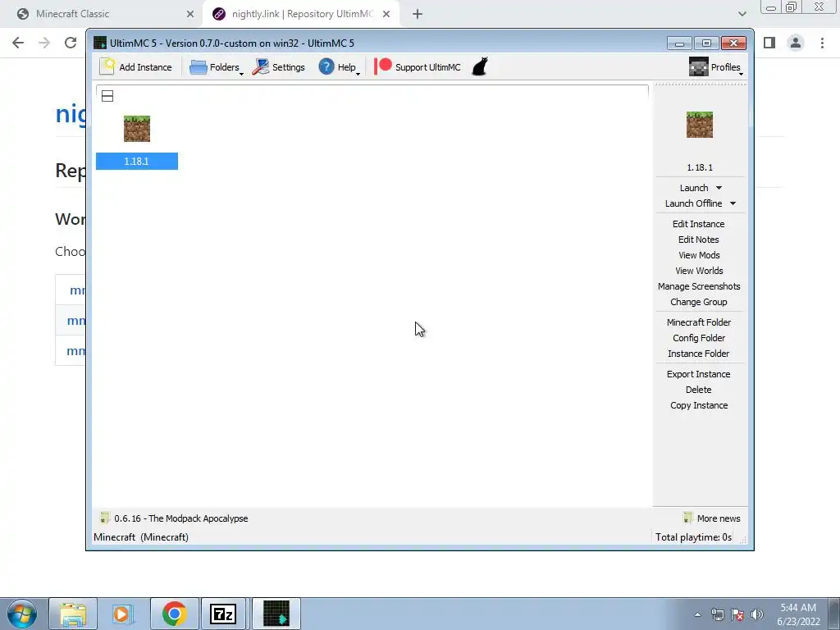Open a new Chrome tab
The image size is (840, 630).
tap(418, 14)
